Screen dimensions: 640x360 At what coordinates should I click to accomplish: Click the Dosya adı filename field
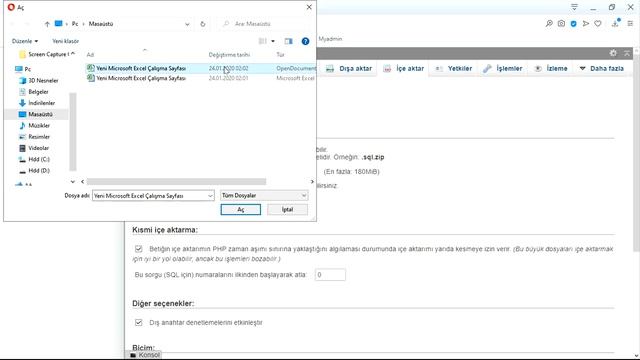[150, 196]
